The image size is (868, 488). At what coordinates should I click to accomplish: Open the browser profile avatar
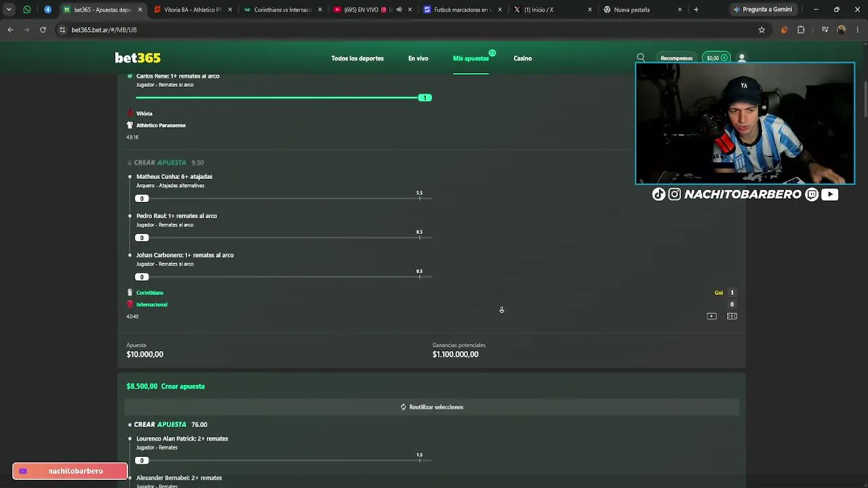pyautogui.click(x=842, y=30)
